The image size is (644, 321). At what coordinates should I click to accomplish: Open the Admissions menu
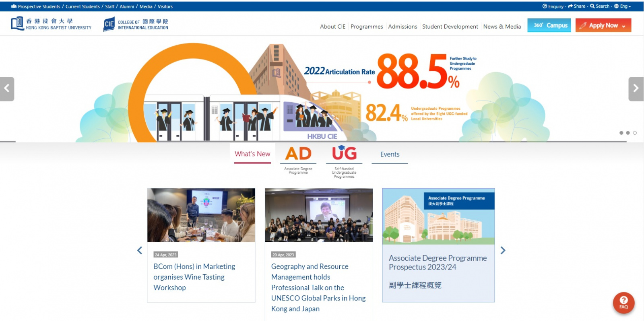(x=402, y=27)
